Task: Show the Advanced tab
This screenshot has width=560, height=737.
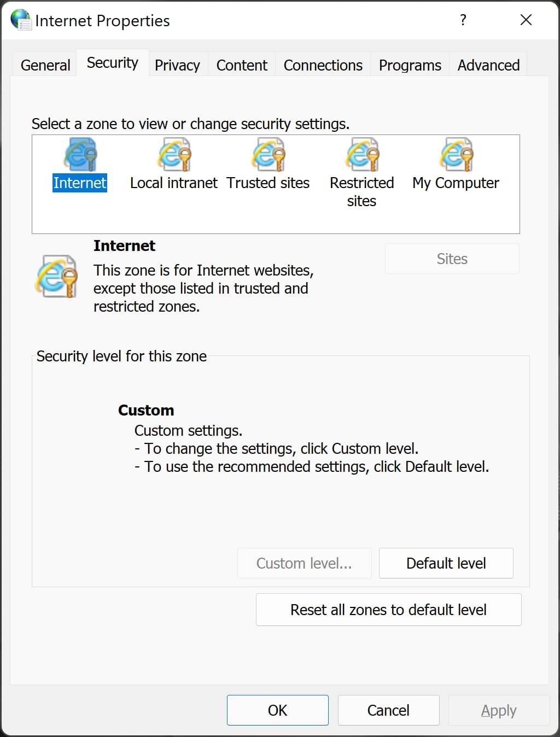Action: click(x=488, y=65)
